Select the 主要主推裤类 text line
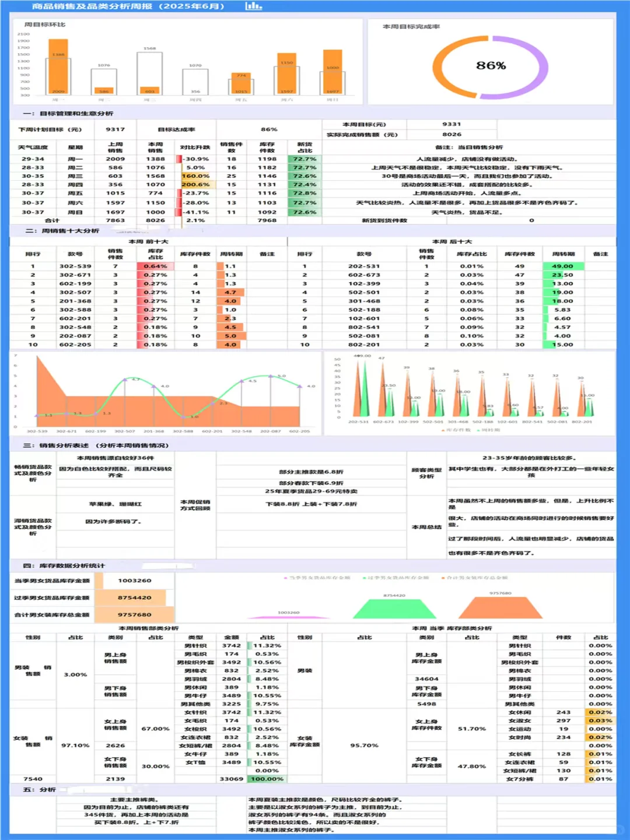 click(x=135, y=800)
